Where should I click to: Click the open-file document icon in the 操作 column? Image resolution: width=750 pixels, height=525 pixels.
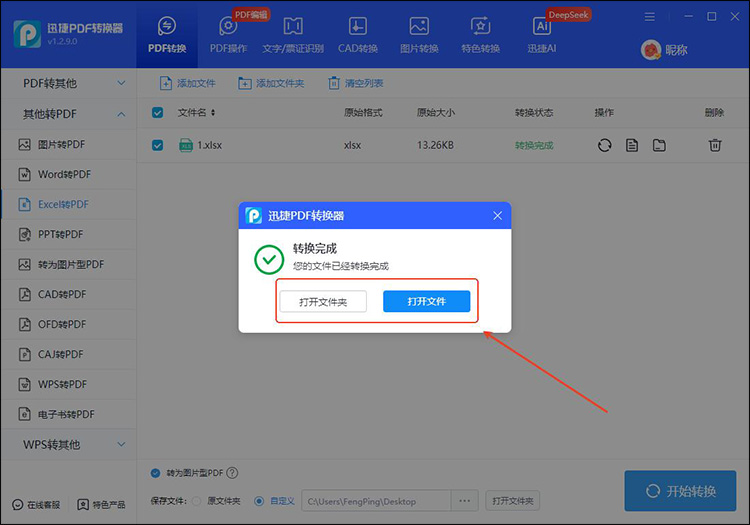(632, 145)
